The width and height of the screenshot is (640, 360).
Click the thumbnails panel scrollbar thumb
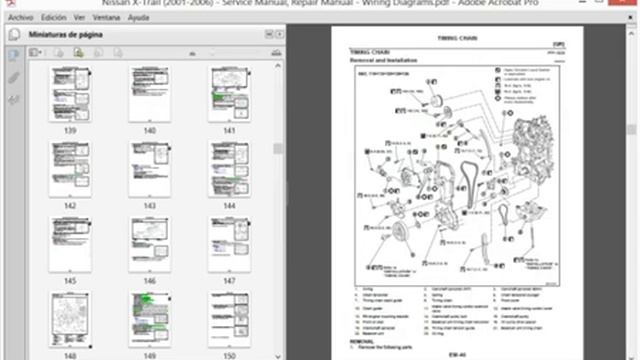click(x=278, y=148)
